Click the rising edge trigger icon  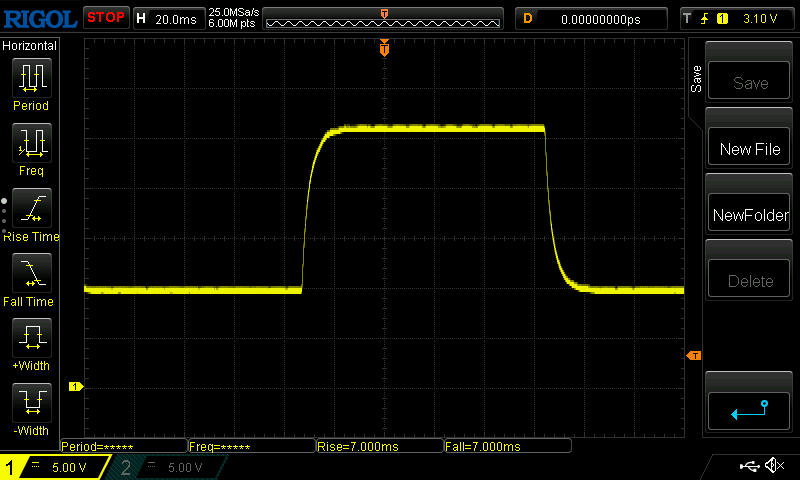[x=705, y=19]
